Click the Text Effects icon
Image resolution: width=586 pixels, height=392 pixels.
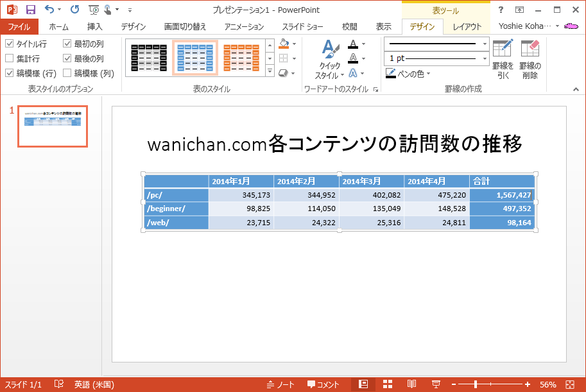tap(353, 73)
